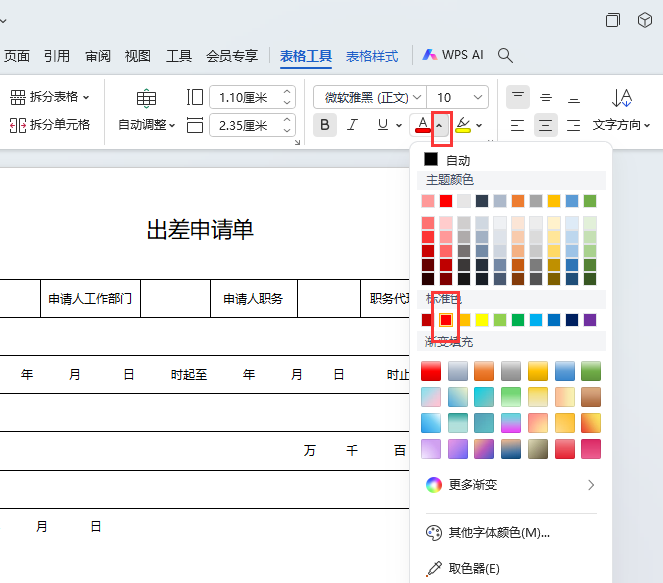The height and width of the screenshot is (583, 663).
Task: Click the column width icon
Action: click(195, 125)
